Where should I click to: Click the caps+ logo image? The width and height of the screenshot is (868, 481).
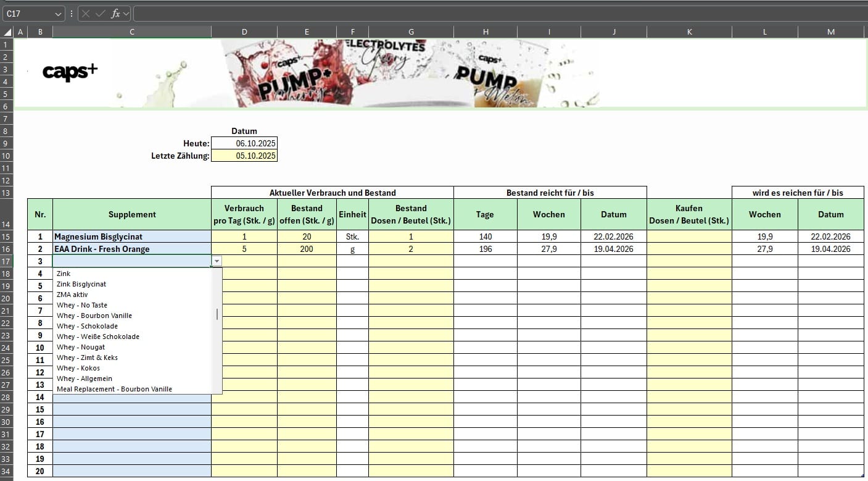point(70,72)
